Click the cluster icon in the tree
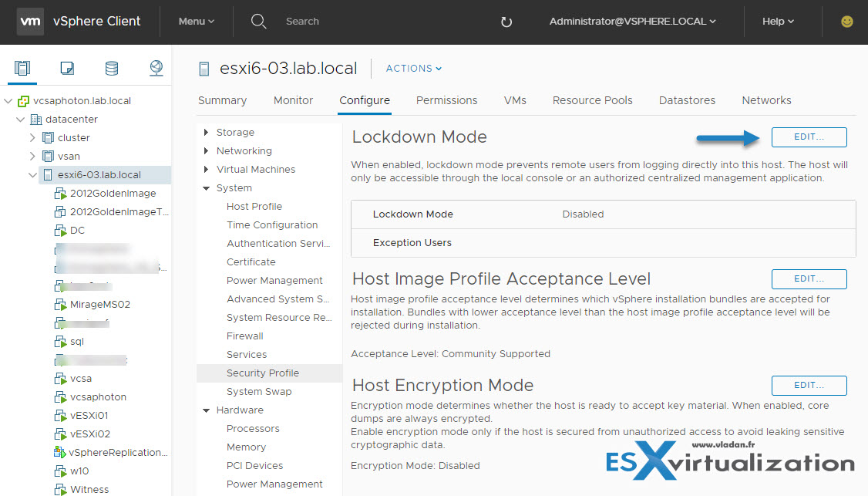This screenshot has width=868, height=496. point(48,137)
